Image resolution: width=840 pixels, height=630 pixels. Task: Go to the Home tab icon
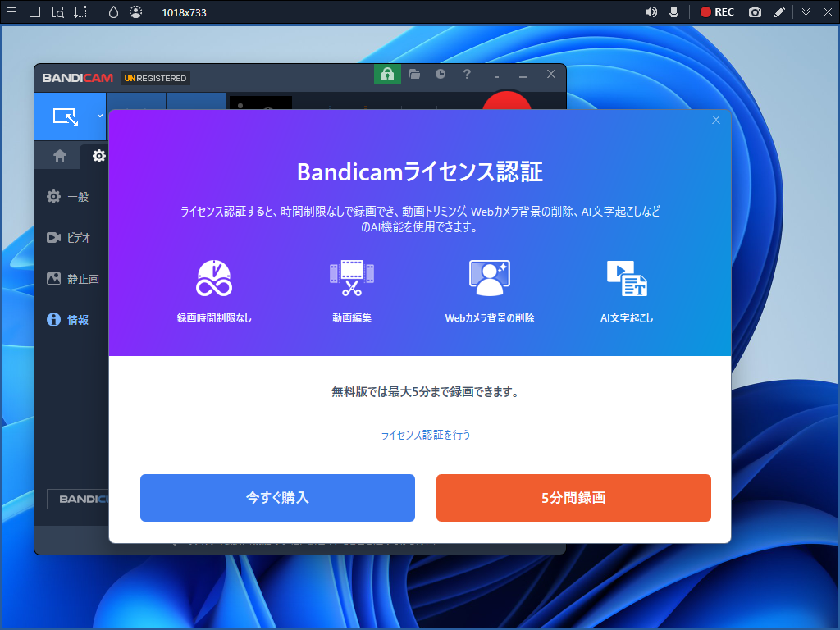(x=59, y=156)
